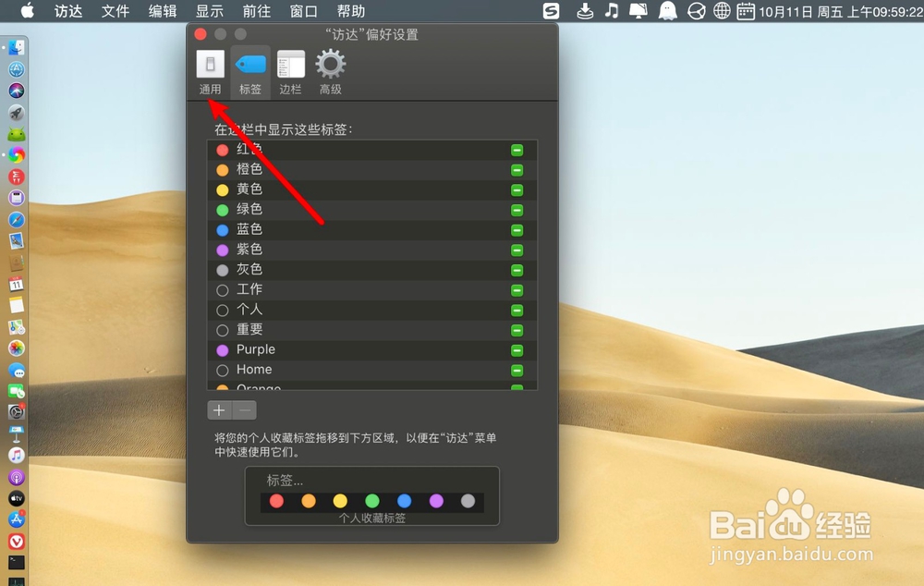924x586 pixels.
Task: Click the download status icon in menu bar
Action: (584, 11)
